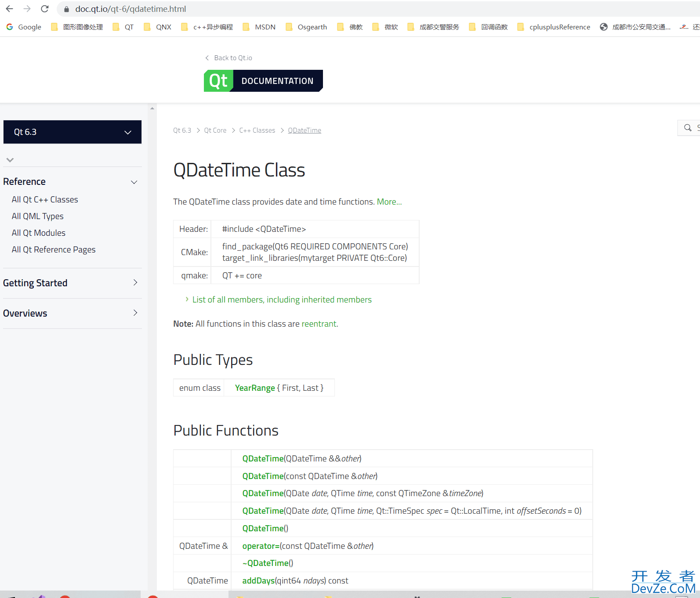
Task: Expand the Getting Started section
Action: point(135,283)
